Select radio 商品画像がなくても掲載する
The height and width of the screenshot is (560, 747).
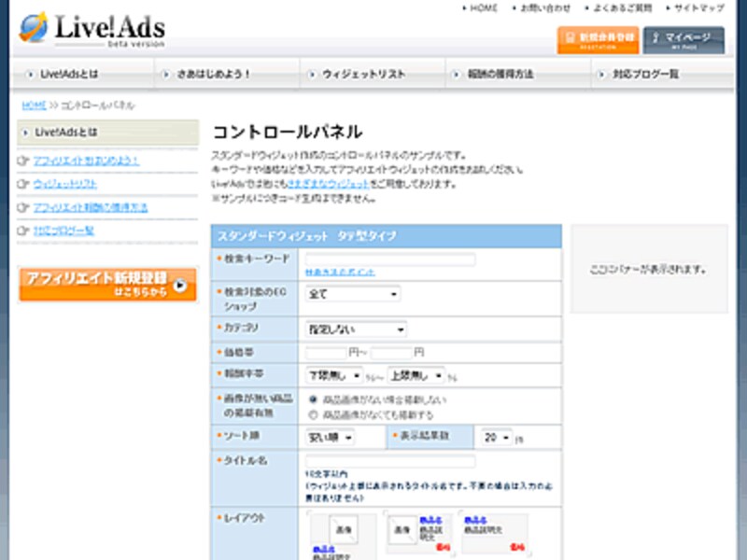313,413
